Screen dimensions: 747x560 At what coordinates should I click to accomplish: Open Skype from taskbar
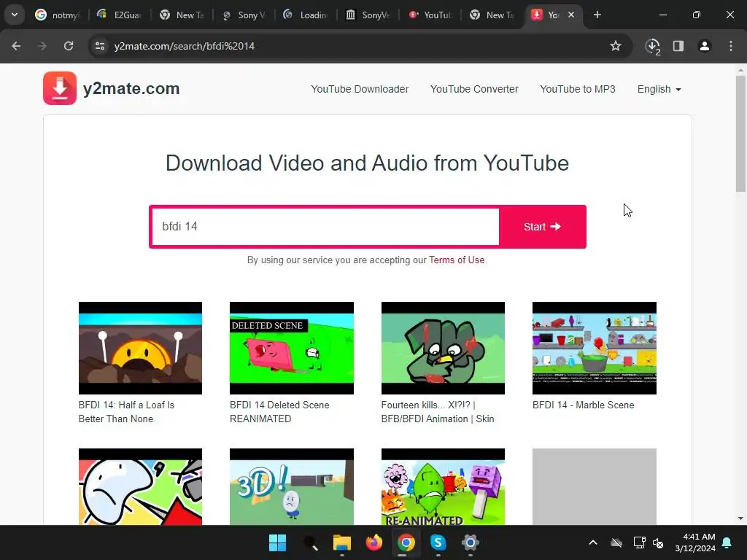click(438, 542)
